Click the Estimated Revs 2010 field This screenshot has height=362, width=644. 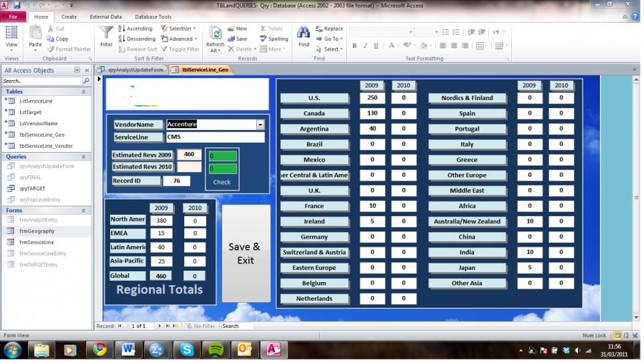[x=189, y=167]
